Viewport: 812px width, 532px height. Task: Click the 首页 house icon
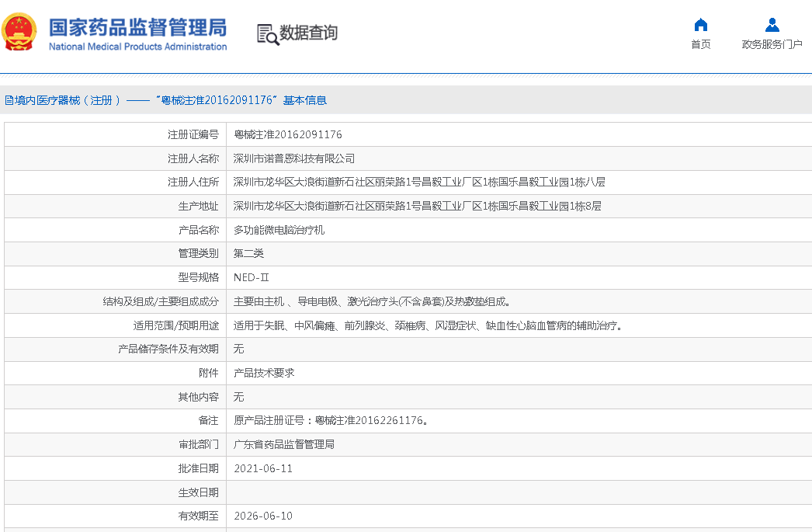click(700, 25)
